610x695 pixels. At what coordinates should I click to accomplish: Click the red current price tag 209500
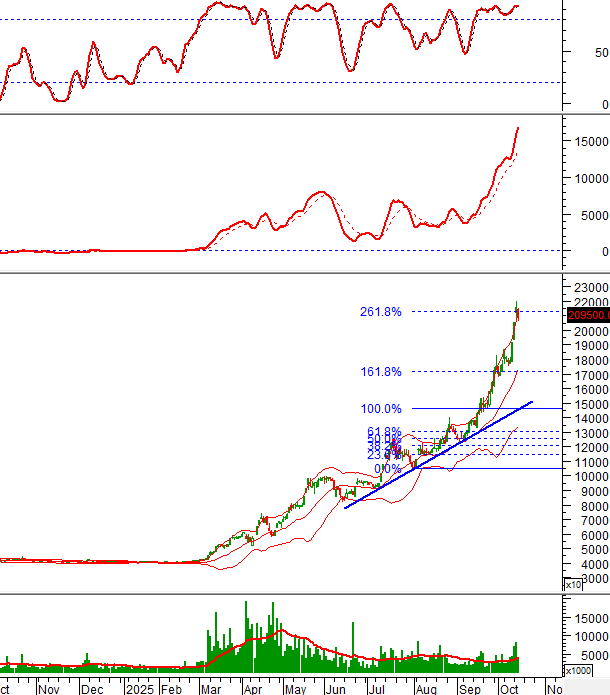point(588,316)
